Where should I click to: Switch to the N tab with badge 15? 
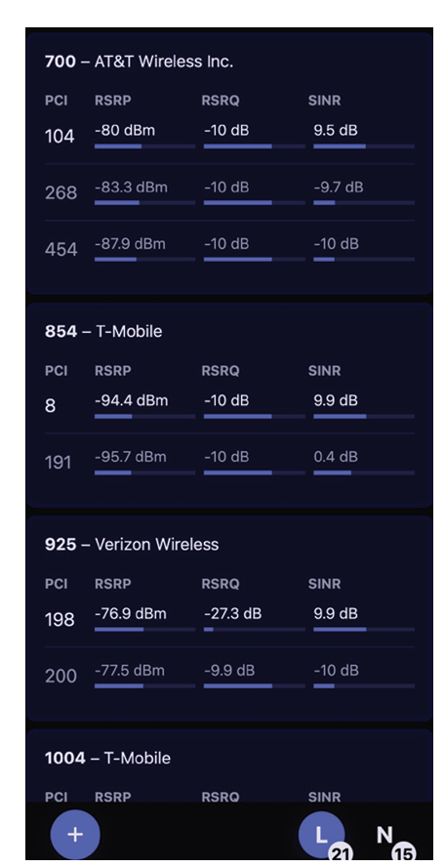[384, 834]
